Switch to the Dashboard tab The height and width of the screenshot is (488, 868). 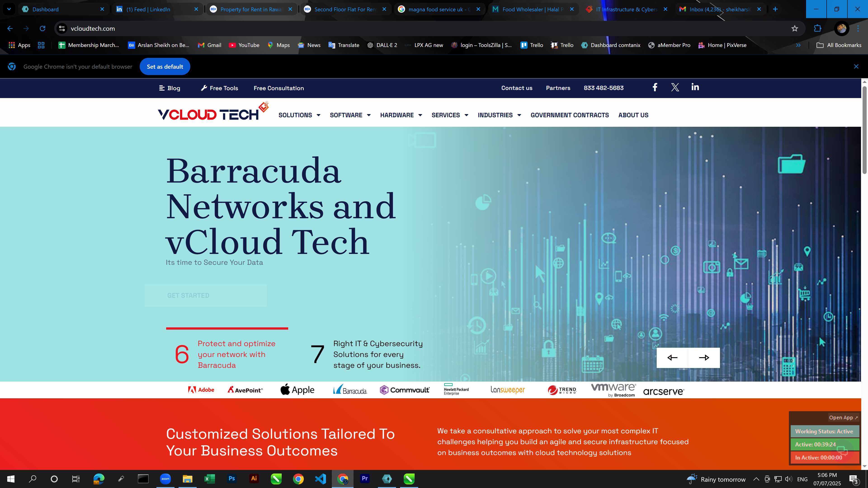[63, 9]
